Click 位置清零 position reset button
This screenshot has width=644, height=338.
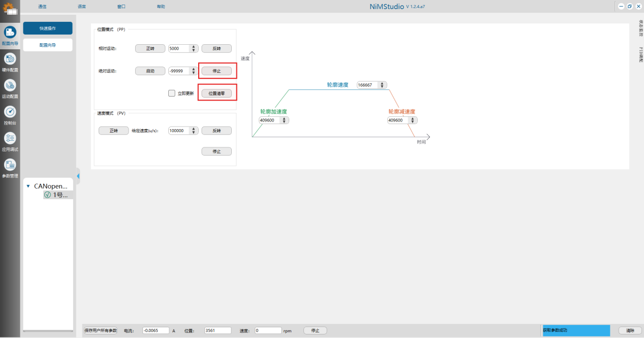(217, 94)
